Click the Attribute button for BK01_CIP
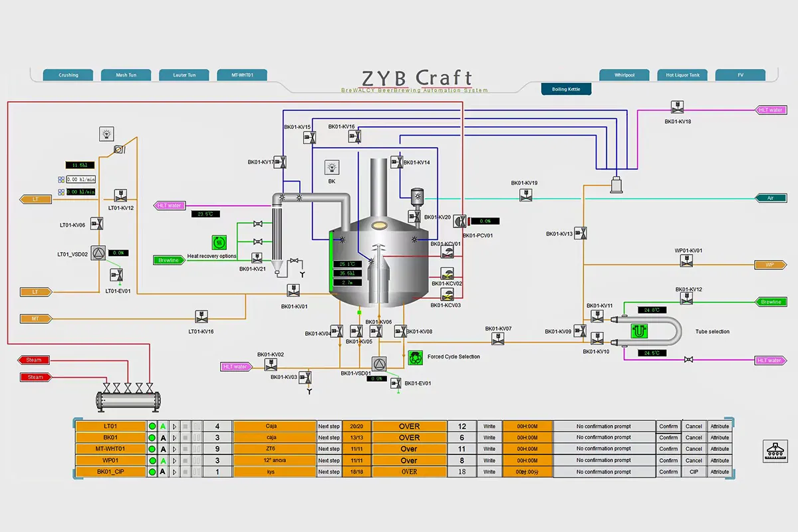798x532 pixels. point(720,471)
